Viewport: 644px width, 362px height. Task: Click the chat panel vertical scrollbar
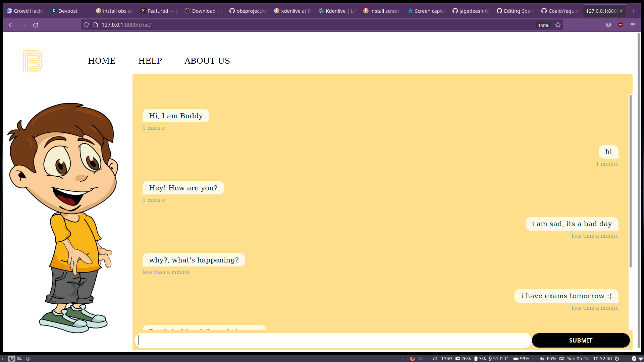(631, 181)
